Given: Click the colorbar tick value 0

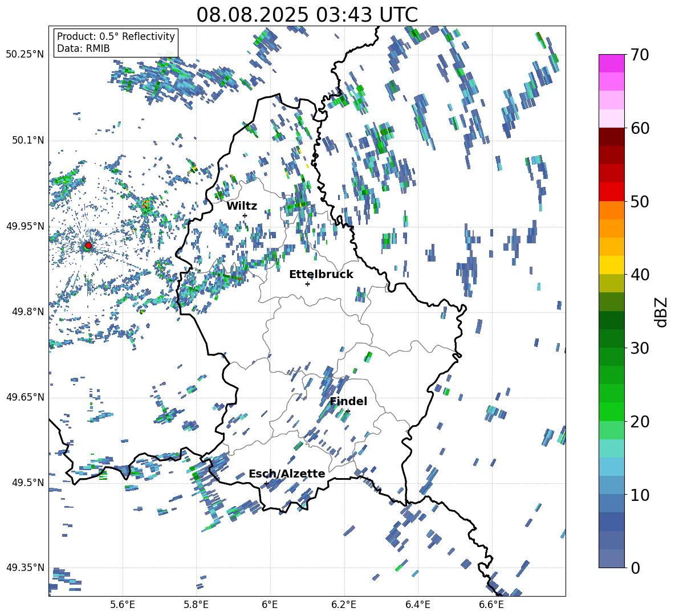Looking at the screenshot, I should coord(635,568).
